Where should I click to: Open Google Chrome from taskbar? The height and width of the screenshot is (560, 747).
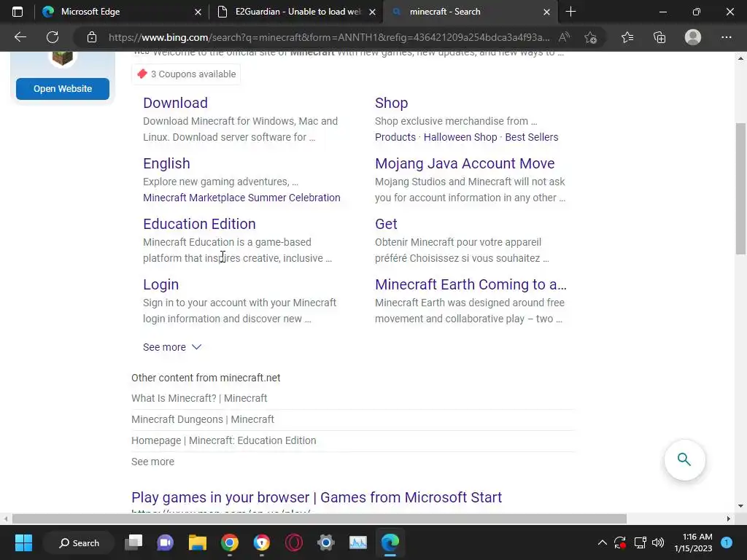[x=230, y=542]
